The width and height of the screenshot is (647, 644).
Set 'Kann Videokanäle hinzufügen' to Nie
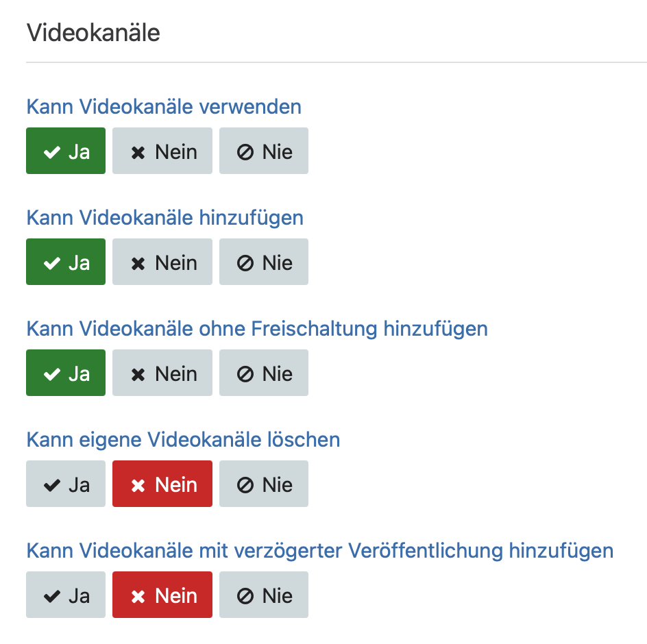[264, 262]
